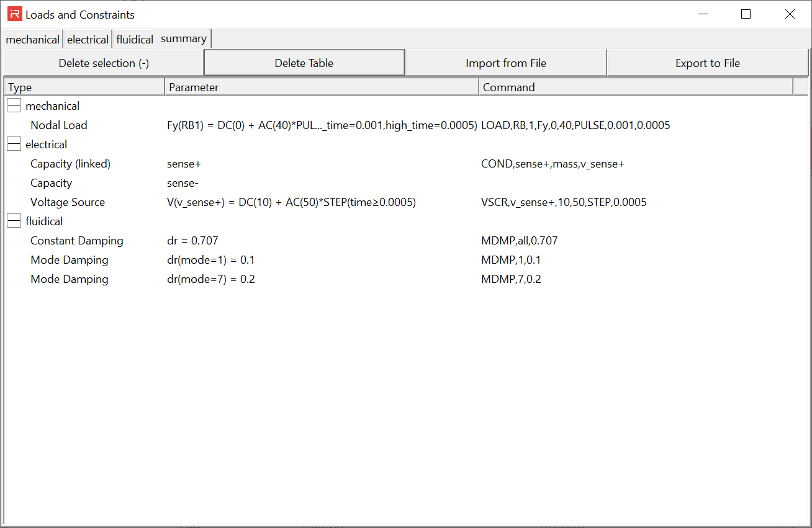Switch to the fluidical tab
Image resolution: width=812 pixels, height=528 pixels.
(x=135, y=40)
